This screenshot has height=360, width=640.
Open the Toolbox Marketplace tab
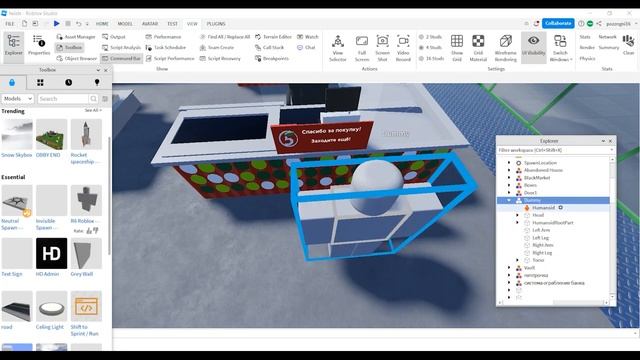(x=12, y=82)
